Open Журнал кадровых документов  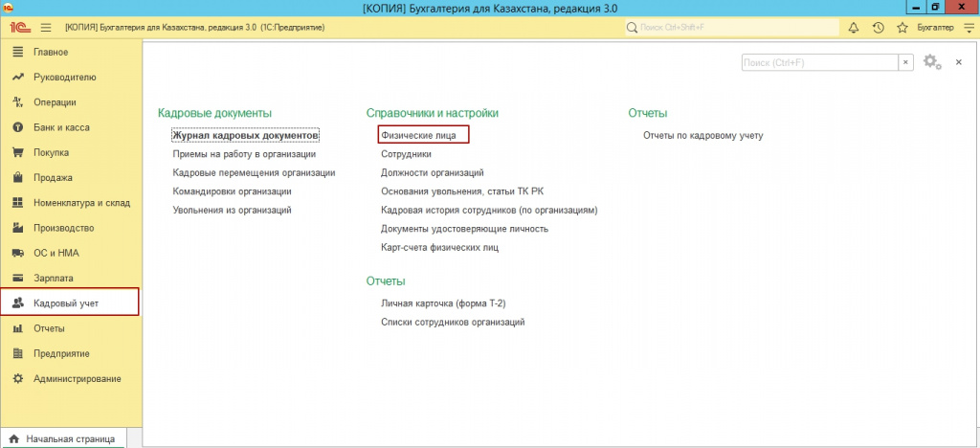click(x=246, y=135)
